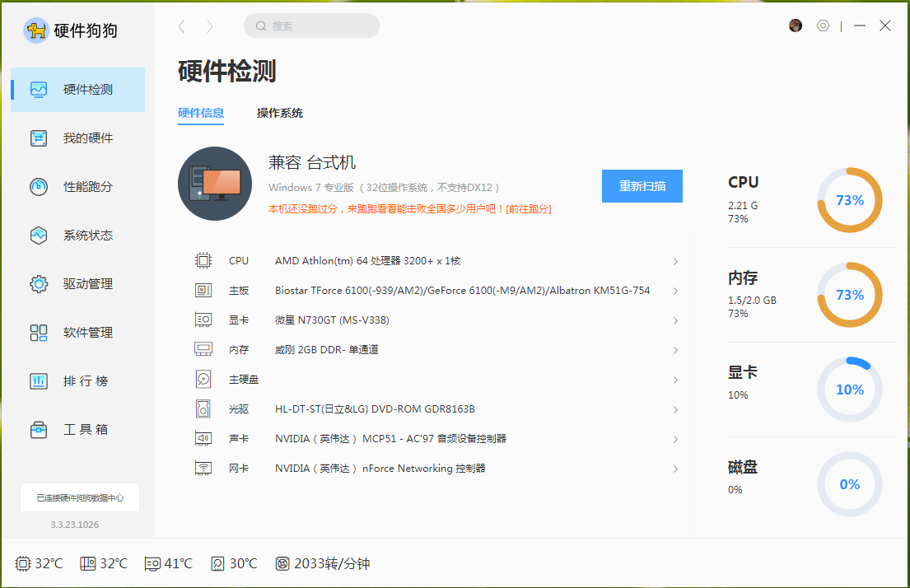Select 软件管理 menu label
The image size is (910, 588).
click(87, 333)
